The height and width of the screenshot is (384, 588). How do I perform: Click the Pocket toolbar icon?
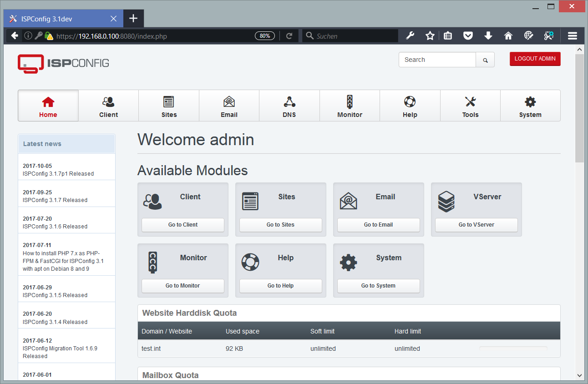coord(468,35)
